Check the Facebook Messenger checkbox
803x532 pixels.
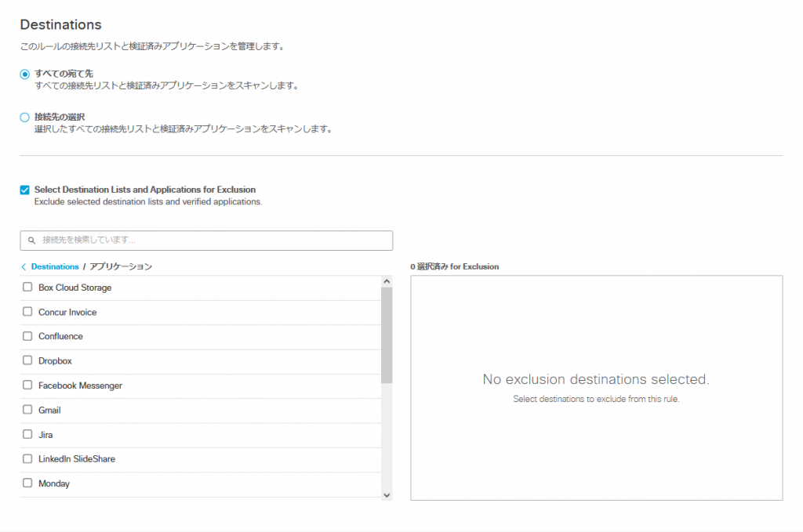(27, 385)
